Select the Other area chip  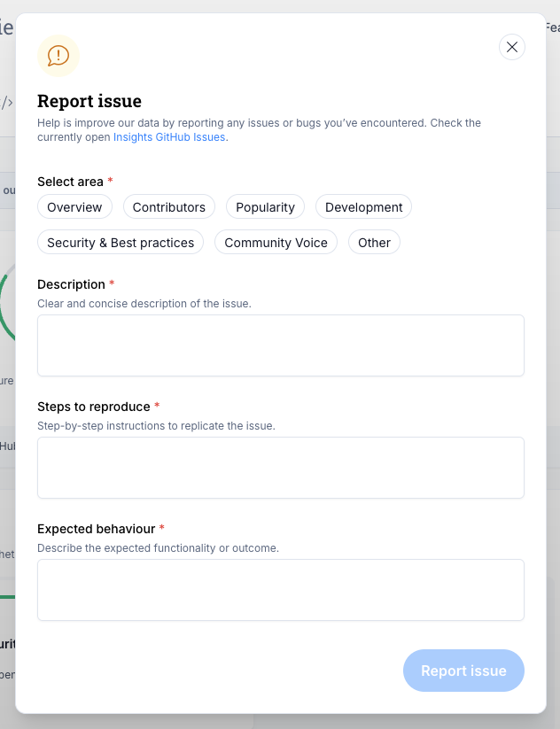(x=374, y=242)
